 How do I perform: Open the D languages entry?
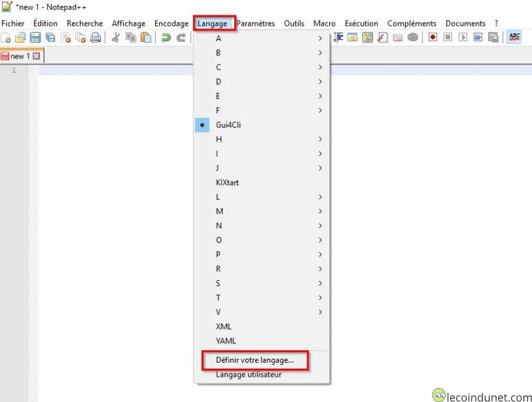coord(261,81)
